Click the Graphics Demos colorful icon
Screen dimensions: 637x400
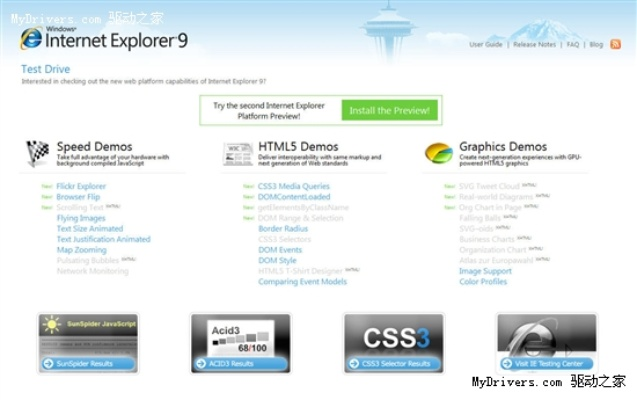[x=439, y=153]
